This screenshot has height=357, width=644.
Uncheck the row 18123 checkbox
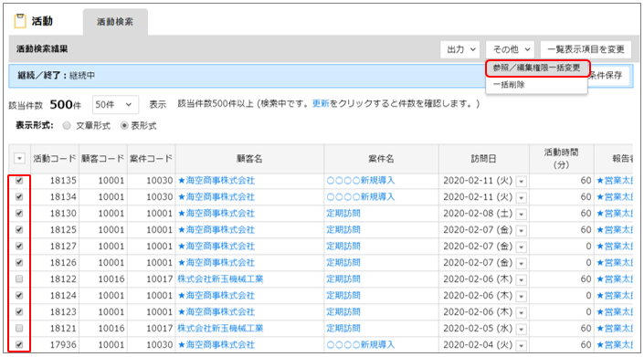(x=19, y=312)
